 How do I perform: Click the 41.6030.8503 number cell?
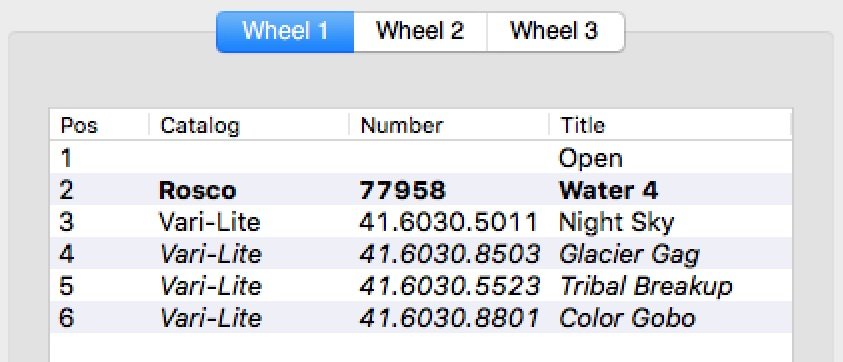point(449,254)
